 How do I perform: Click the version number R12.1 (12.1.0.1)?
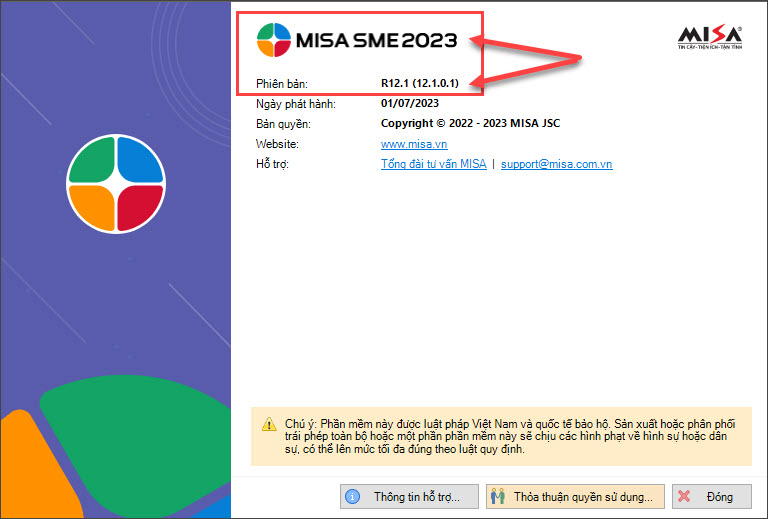point(419,83)
